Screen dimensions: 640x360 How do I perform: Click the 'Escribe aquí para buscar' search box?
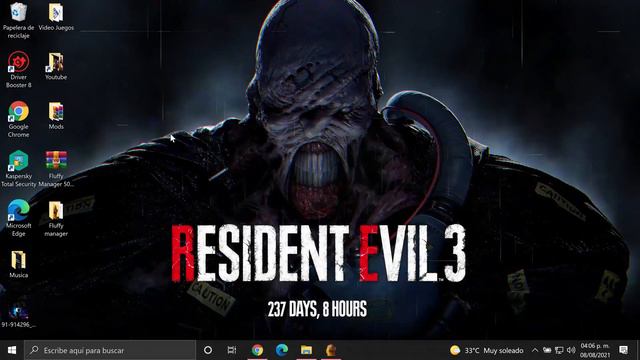coord(110,350)
